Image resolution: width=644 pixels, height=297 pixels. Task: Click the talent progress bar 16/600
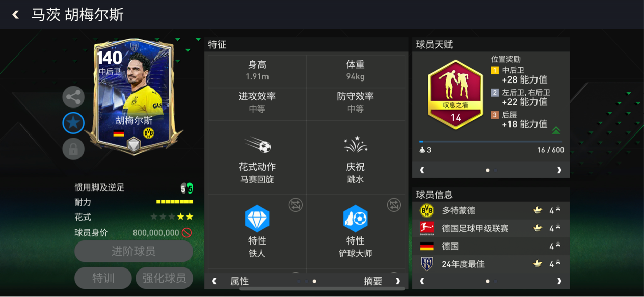pyautogui.click(x=491, y=142)
